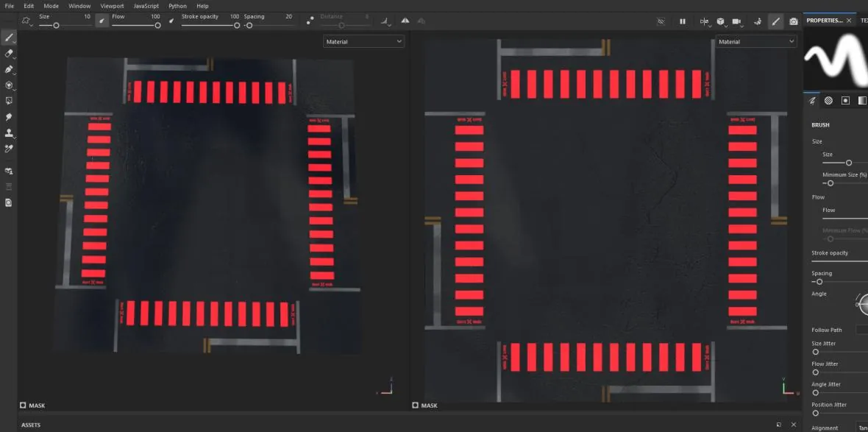The height and width of the screenshot is (432, 868).
Task: Toggle MASK indicator under right viewport
Action: 424,406
